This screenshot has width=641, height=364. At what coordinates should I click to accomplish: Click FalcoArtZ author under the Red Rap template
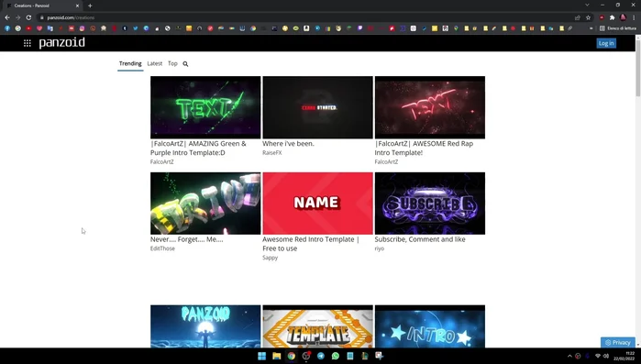(x=386, y=161)
